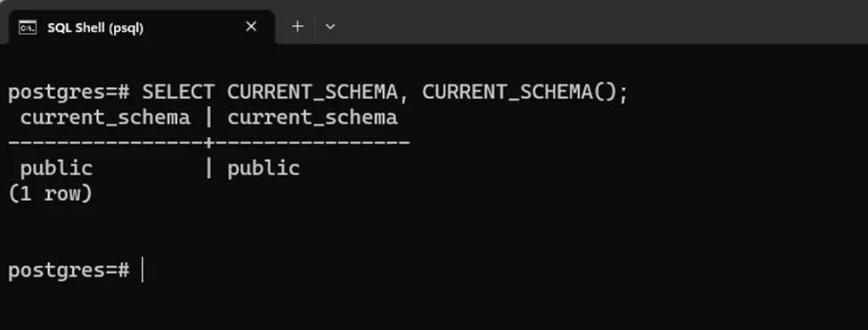
Task: Click the bottom postgres=# prompt text
Action: point(69,270)
